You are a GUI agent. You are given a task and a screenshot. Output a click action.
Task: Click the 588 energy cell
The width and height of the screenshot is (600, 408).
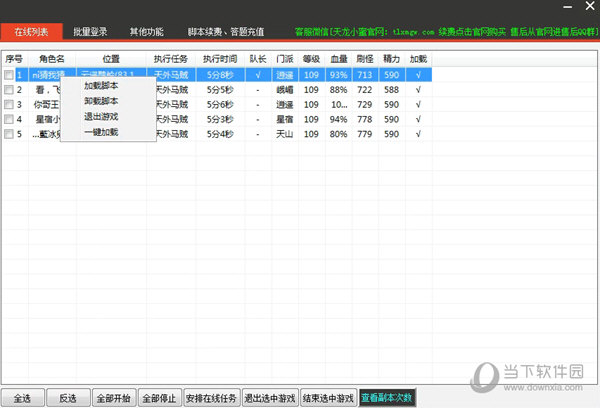[391, 90]
